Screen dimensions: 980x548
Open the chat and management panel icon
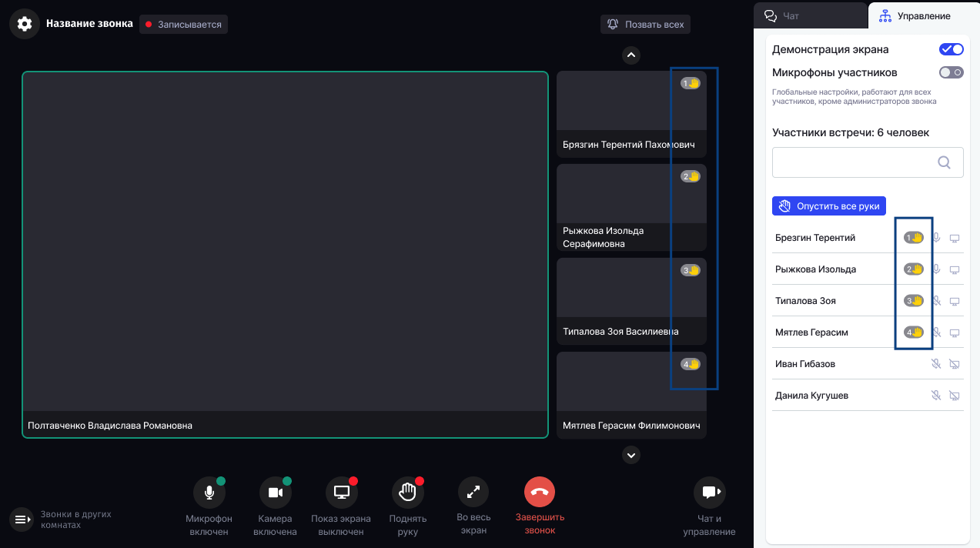(x=709, y=493)
